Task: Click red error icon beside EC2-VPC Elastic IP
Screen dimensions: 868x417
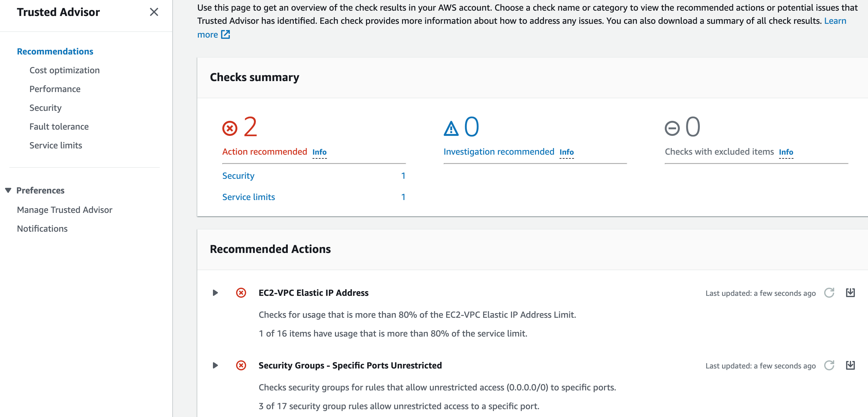Action: [241, 293]
